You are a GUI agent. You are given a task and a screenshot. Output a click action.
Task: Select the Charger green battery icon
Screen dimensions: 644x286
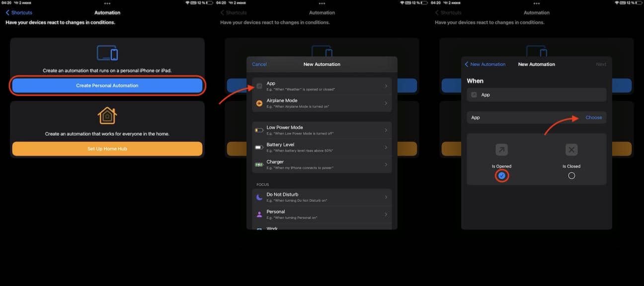[x=259, y=164]
